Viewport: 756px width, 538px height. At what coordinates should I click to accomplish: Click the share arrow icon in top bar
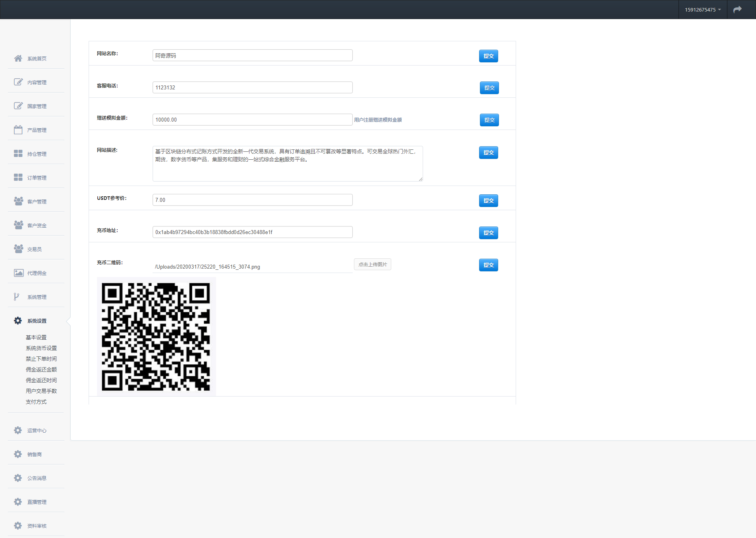(737, 10)
